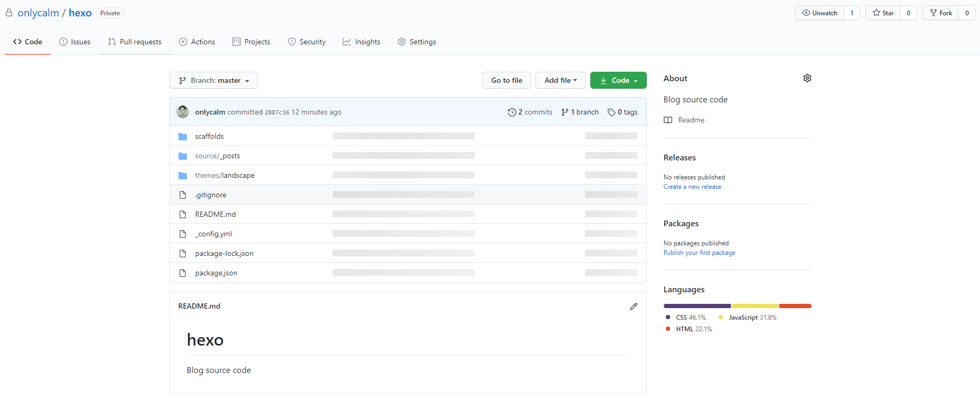Open HTML 22.1% language entry
This screenshot has width=980, height=402.
point(689,329)
